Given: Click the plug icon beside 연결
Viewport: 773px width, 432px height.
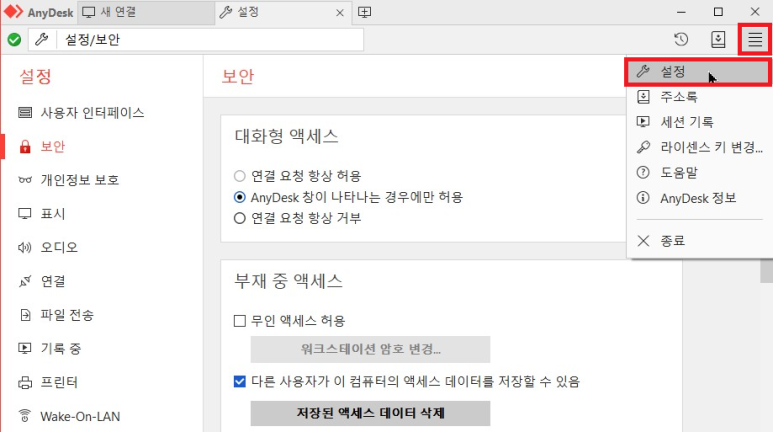Looking at the screenshot, I should click(x=25, y=281).
